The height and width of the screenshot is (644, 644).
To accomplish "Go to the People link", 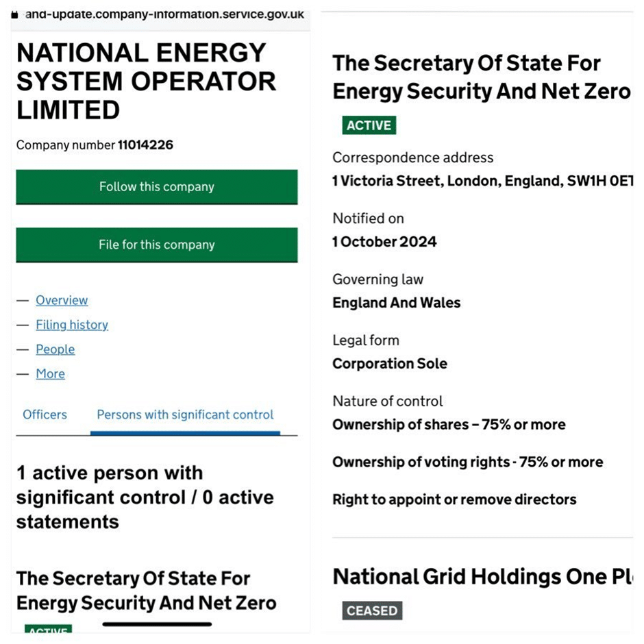I will 55,349.
